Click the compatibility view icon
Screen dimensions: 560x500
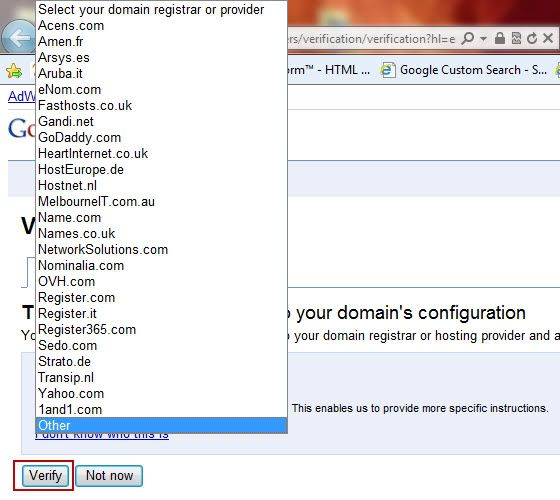[516, 38]
